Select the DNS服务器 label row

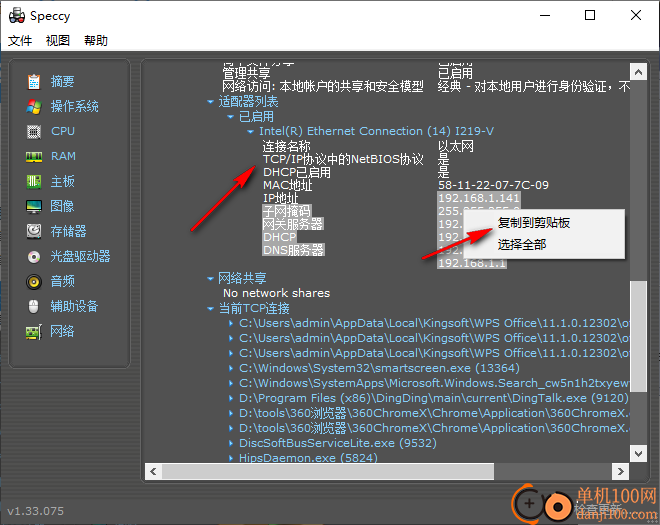(x=293, y=250)
